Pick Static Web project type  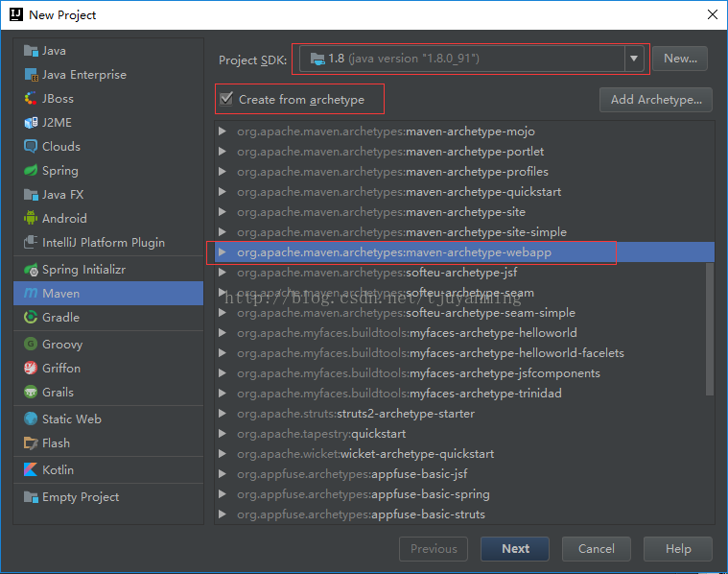tap(108, 419)
